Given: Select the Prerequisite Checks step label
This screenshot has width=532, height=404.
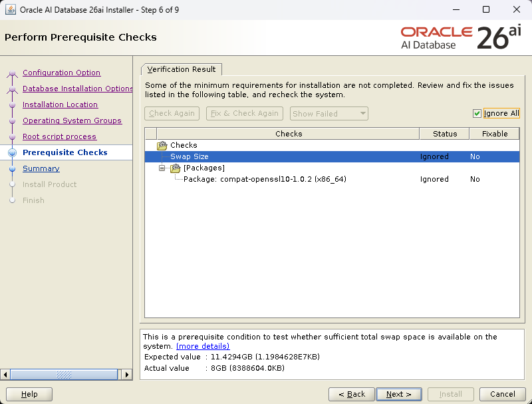Looking at the screenshot, I should pos(65,152).
